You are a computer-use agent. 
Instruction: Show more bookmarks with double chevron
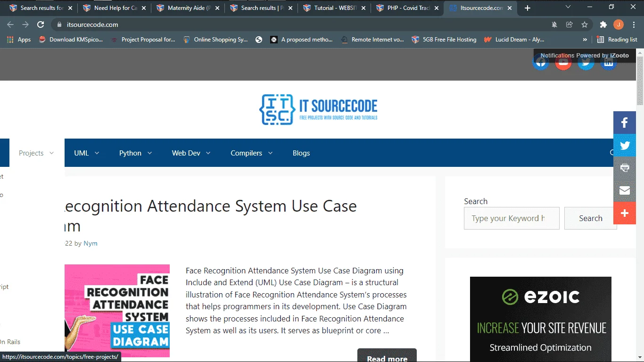585,40
